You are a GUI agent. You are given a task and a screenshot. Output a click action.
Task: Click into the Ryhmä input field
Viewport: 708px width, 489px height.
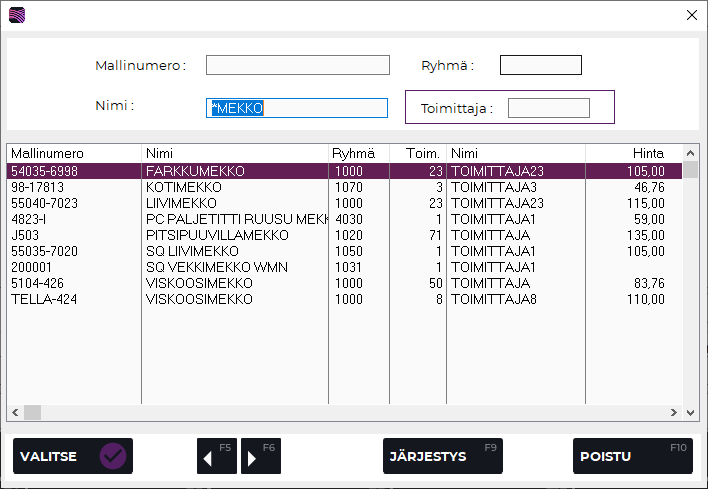pos(540,65)
